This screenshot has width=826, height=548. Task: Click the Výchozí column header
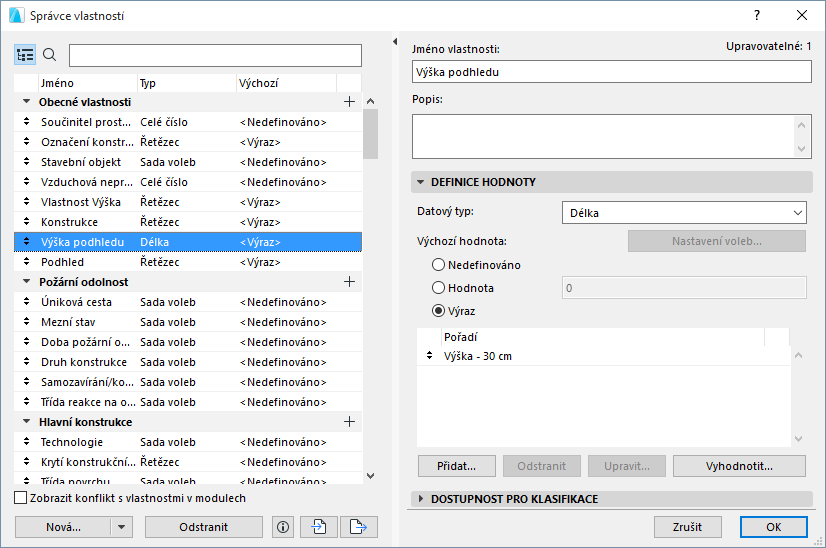point(287,83)
